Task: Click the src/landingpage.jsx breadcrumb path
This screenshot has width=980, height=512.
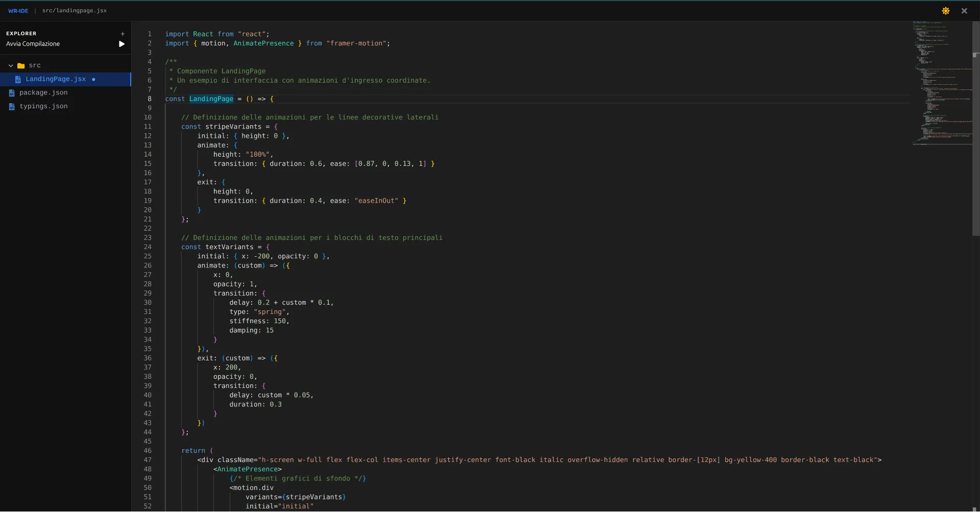Action: [75, 11]
